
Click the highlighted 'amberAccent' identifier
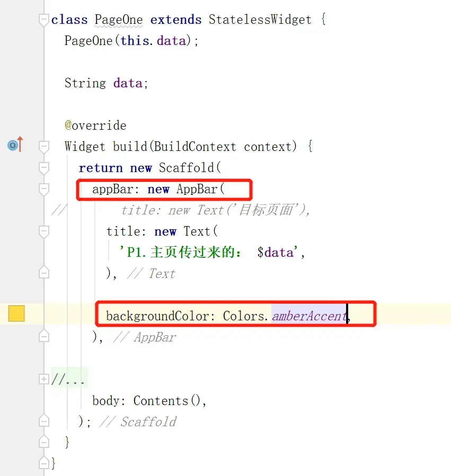[x=309, y=316]
